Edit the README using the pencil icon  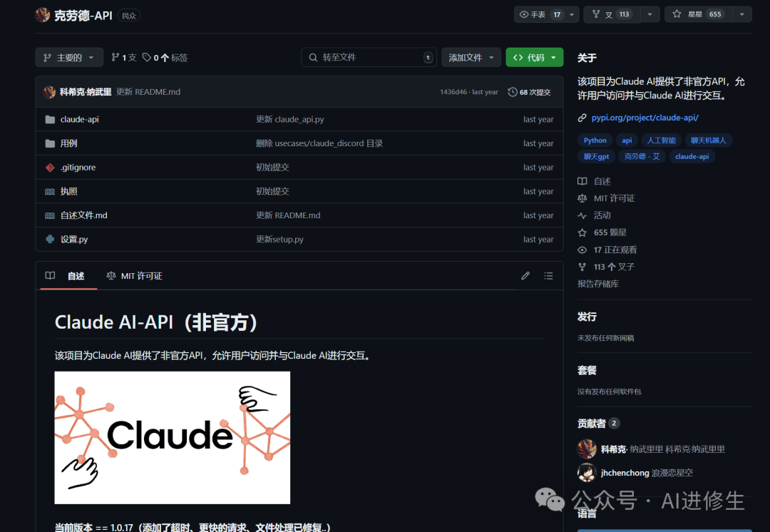[525, 275]
